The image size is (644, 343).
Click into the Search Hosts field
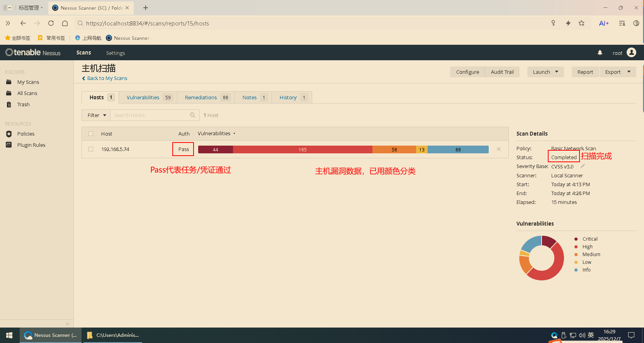[x=151, y=115]
